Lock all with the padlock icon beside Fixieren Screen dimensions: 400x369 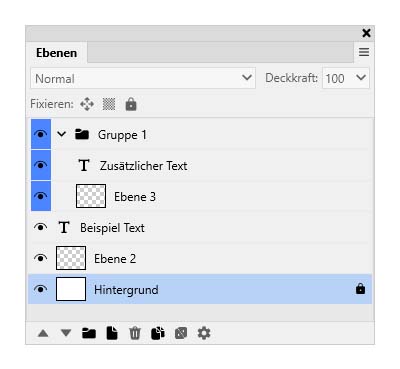pos(131,104)
